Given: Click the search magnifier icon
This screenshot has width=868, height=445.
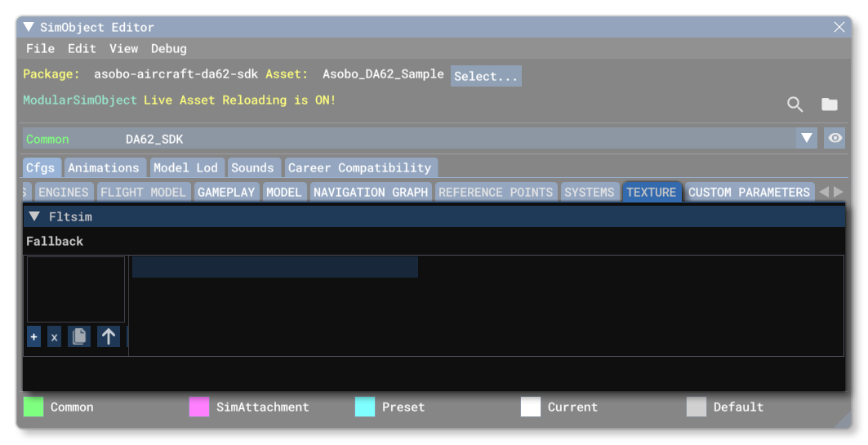Looking at the screenshot, I should coord(795,104).
